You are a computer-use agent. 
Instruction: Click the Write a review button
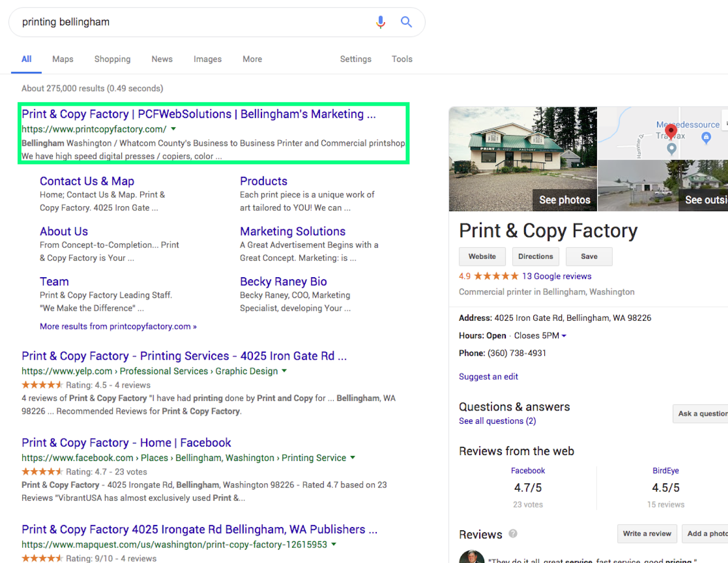pos(647,534)
